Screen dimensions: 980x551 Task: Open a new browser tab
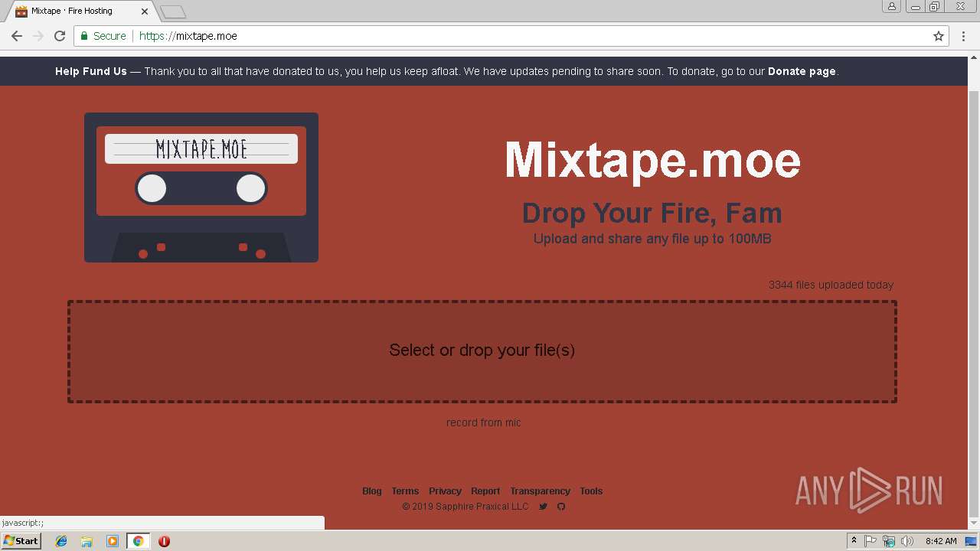pos(174,11)
